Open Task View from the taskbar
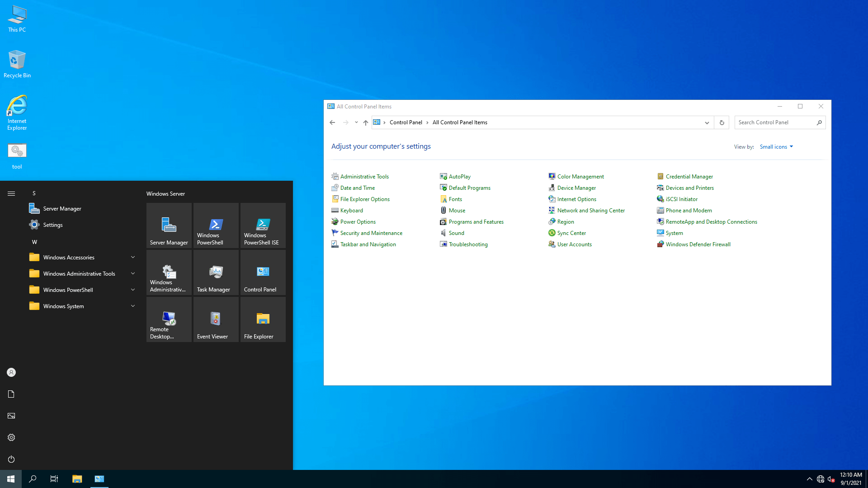Screen dimensions: 868x488 [x=54, y=479]
